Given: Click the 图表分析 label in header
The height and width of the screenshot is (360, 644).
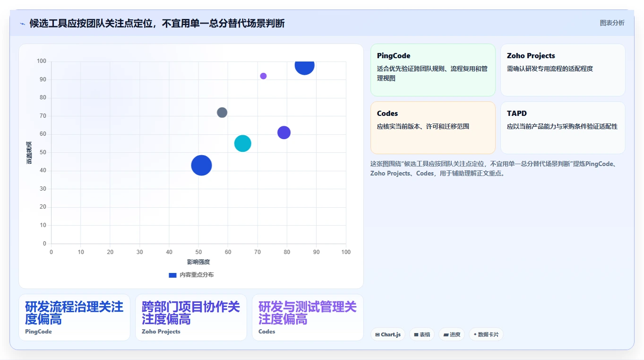Looking at the screenshot, I should 612,23.
